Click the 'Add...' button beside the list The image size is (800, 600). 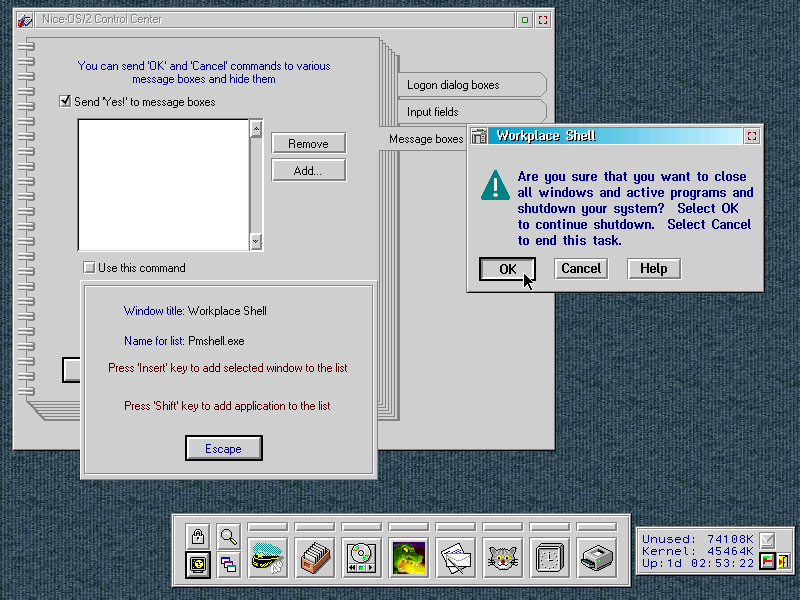tap(309, 170)
